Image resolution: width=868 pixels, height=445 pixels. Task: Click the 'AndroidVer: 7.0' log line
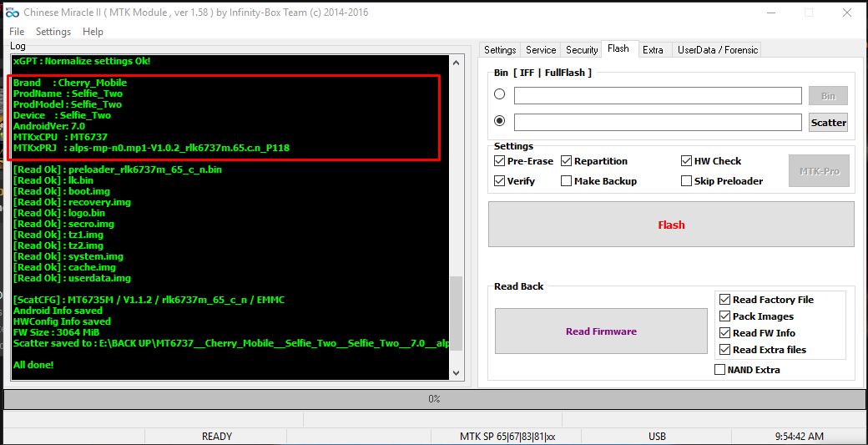point(49,126)
